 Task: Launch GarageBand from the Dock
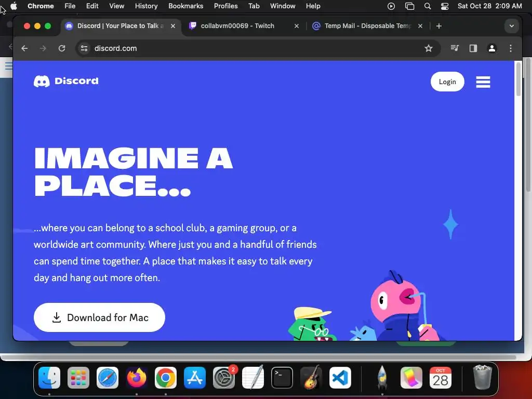coord(311,378)
